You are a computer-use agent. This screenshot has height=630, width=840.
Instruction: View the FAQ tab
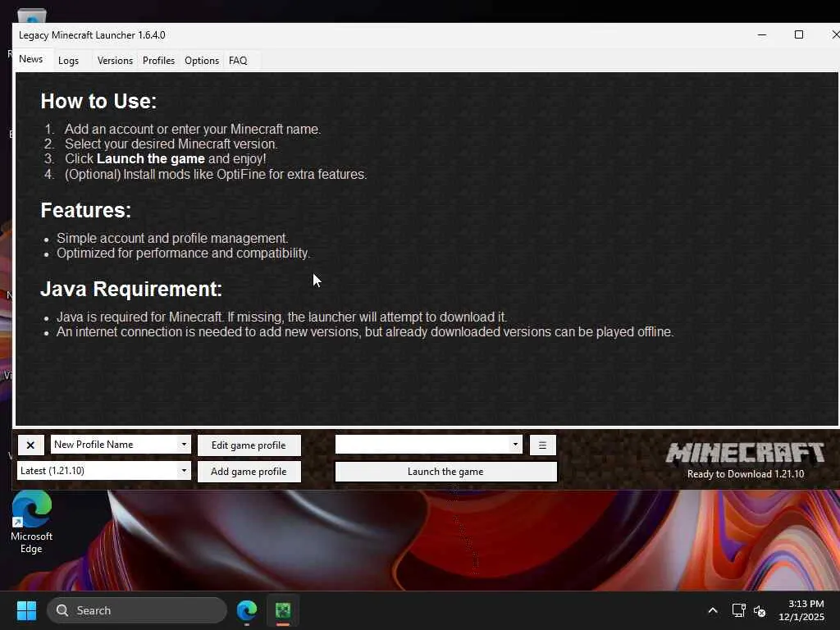238,61
